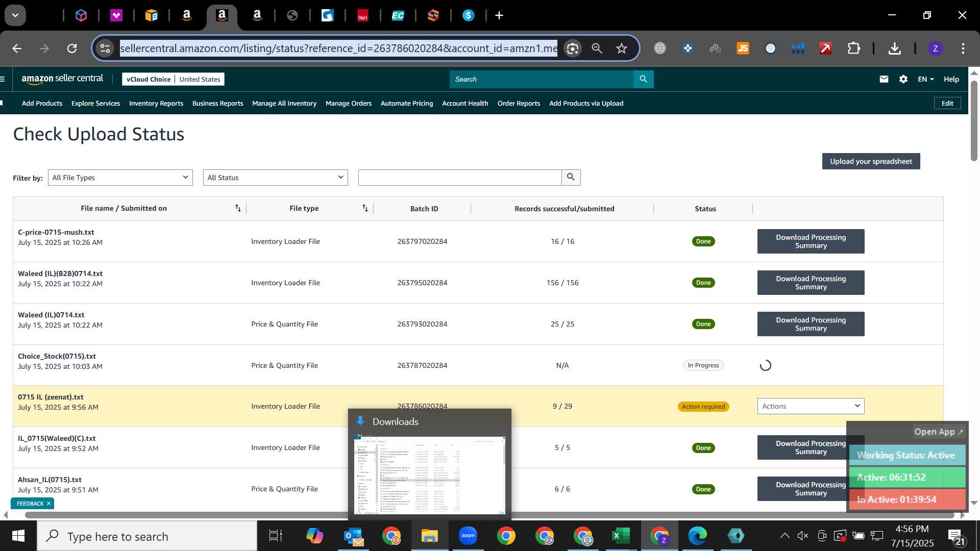
Task: Open the EN language dropdown
Action: 925,79
